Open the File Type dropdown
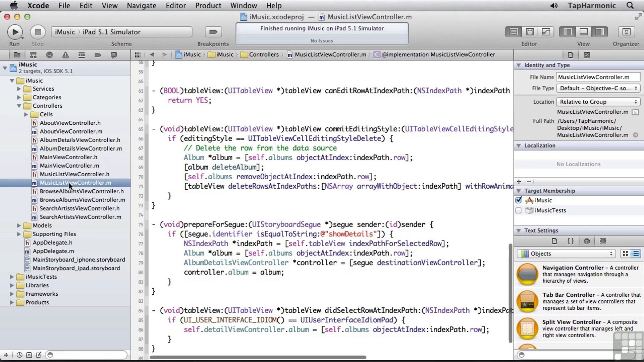644x362 pixels. coord(598,88)
